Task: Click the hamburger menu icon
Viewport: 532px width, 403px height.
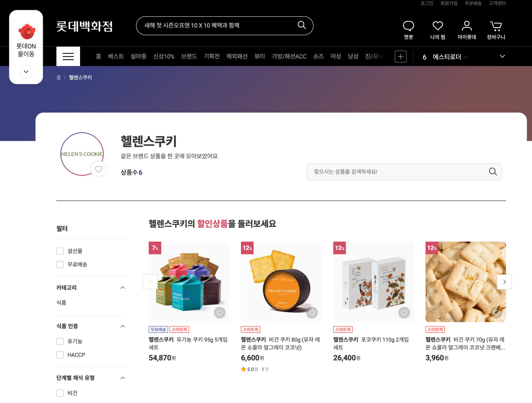Action: 68,56
